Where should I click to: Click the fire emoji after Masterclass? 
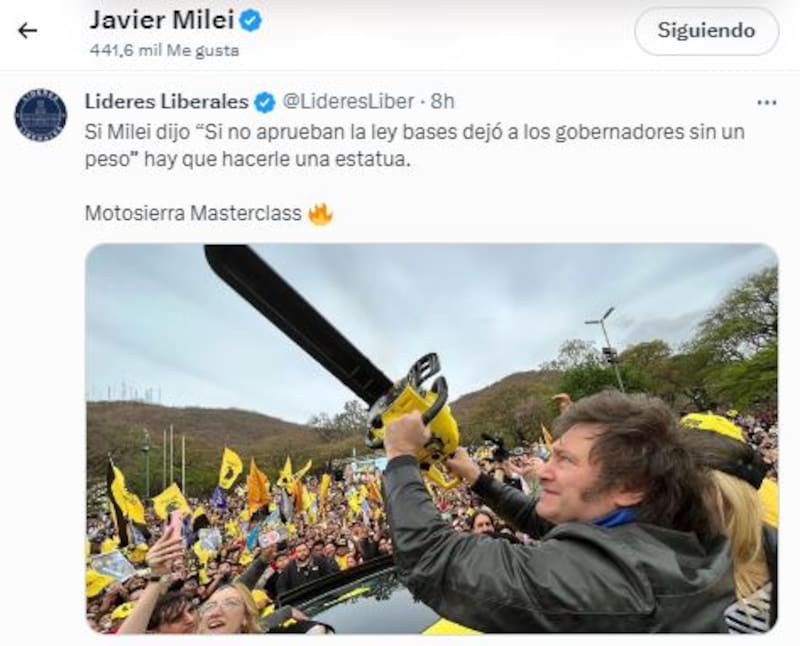pyautogui.click(x=320, y=214)
